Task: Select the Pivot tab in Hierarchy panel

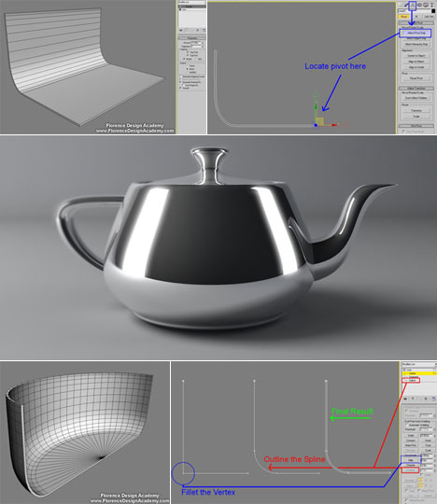Action: (404, 17)
